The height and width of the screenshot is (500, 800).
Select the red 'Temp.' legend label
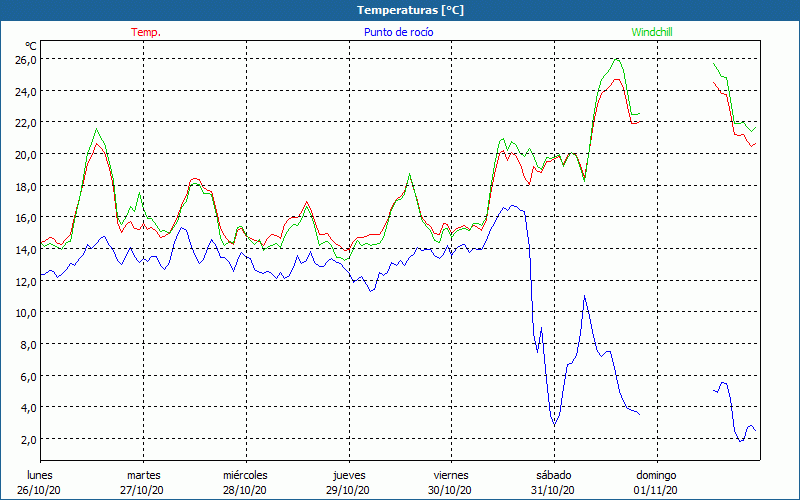146,32
